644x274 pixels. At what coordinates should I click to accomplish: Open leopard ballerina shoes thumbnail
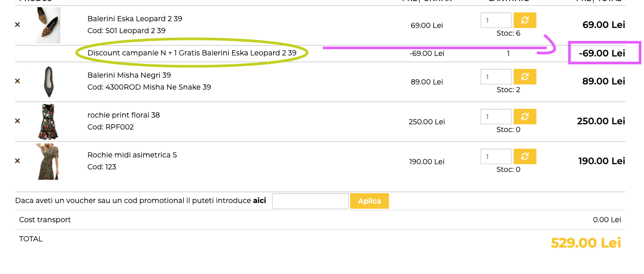(x=48, y=25)
